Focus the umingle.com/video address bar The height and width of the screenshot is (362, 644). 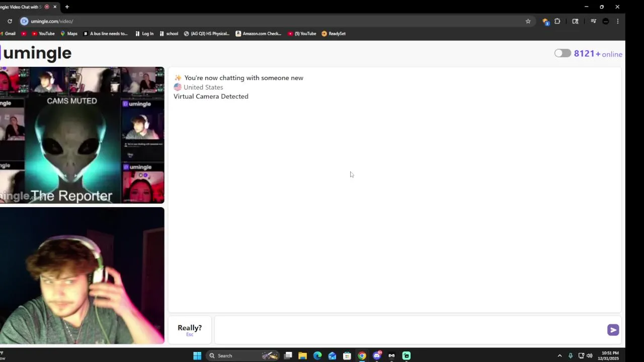point(272,21)
